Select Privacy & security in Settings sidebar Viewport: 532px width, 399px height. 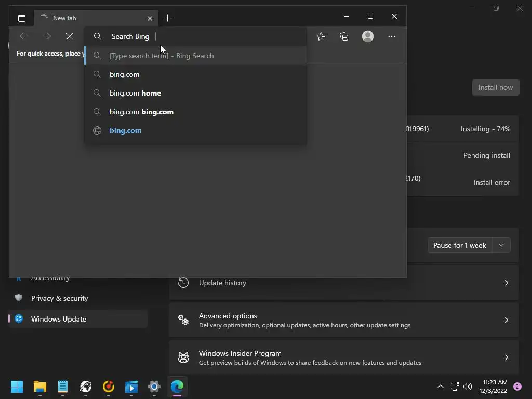click(78, 298)
